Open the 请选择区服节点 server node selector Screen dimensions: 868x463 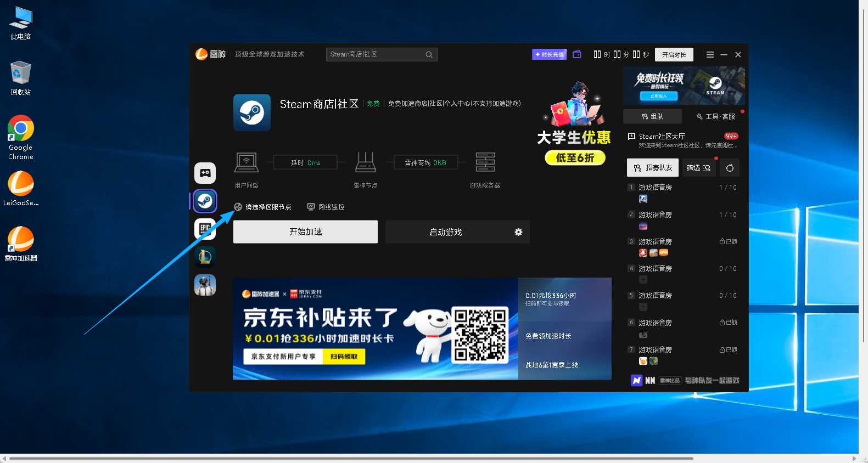pyautogui.click(x=263, y=207)
